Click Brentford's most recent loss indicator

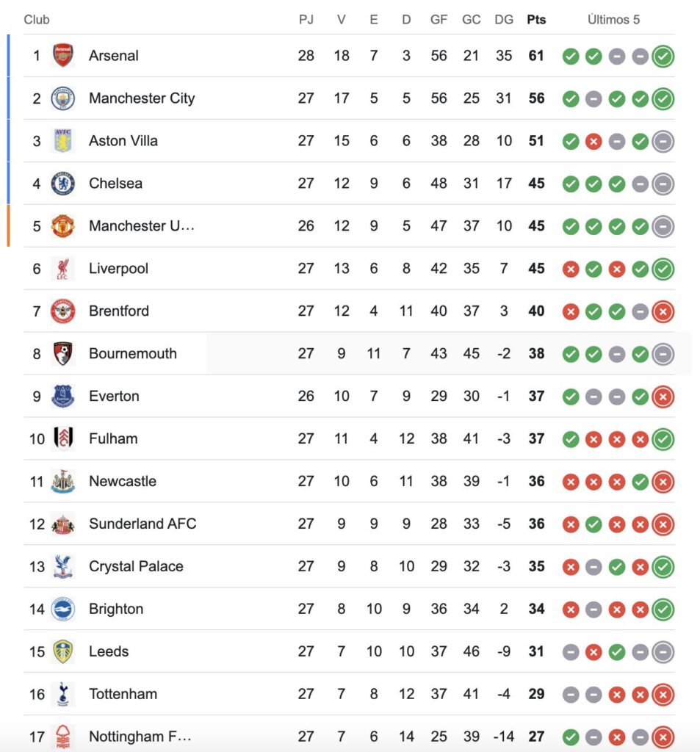point(663,312)
